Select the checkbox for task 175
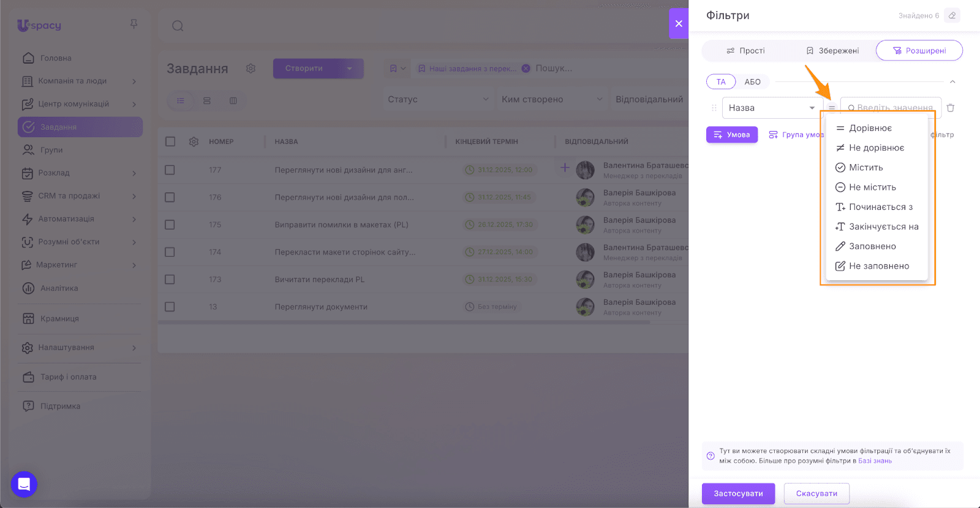This screenshot has height=508, width=980. pyautogui.click(x=170, y=225)
